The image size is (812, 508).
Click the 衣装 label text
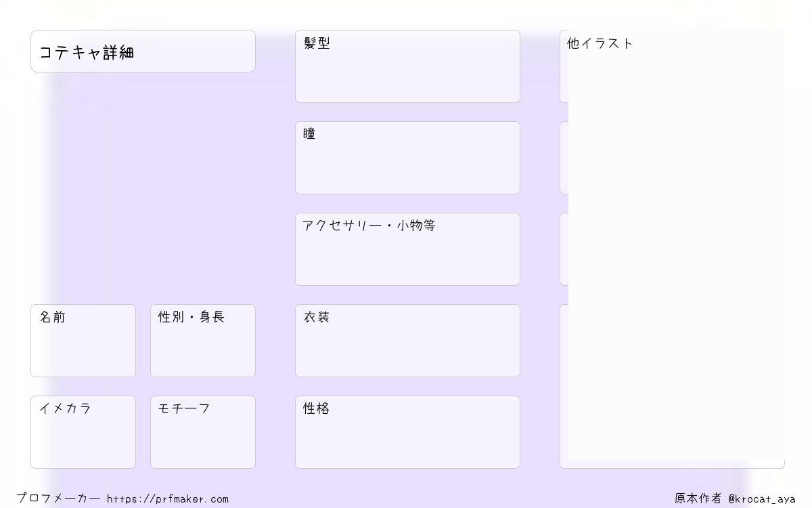point(317,317)
